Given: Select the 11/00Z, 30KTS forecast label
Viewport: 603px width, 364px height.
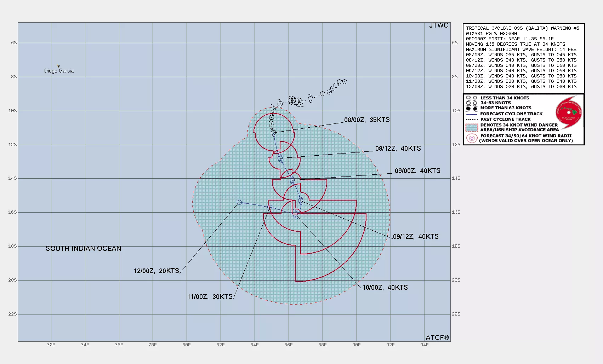Looking at the screenshot, I should click(210, 297).
